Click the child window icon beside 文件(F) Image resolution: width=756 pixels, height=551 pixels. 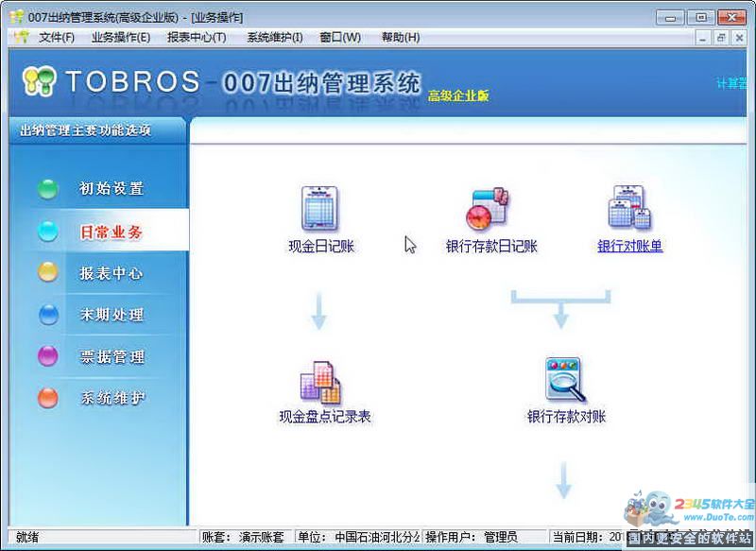pos(21,37)
